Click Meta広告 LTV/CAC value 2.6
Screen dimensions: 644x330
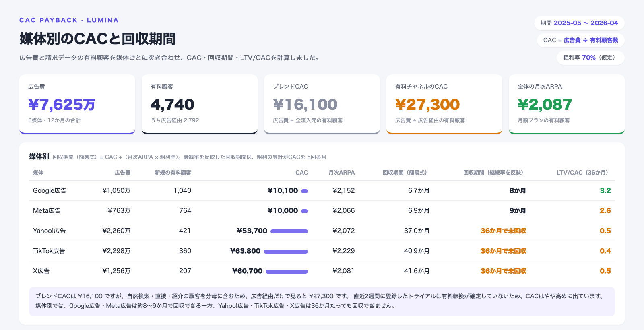point(605,211)
